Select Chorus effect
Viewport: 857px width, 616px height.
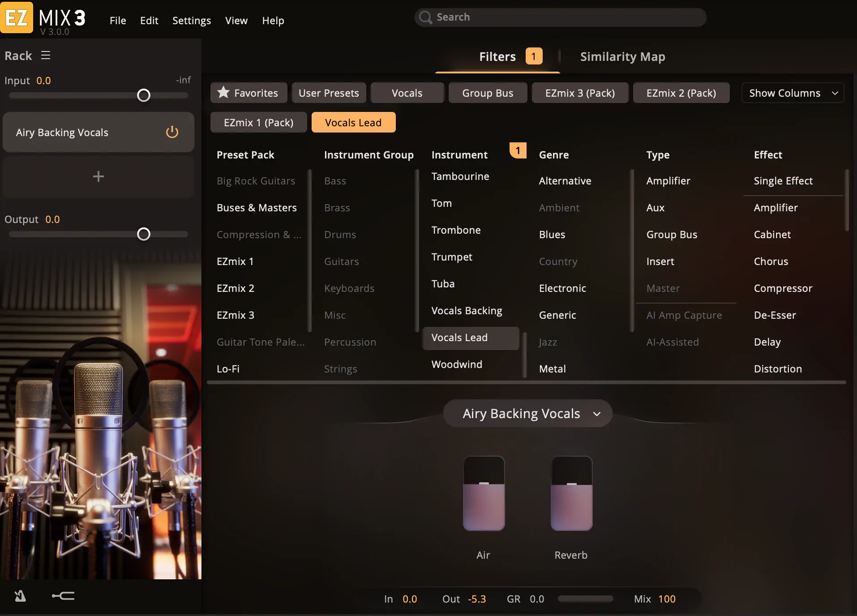[771, 261]
